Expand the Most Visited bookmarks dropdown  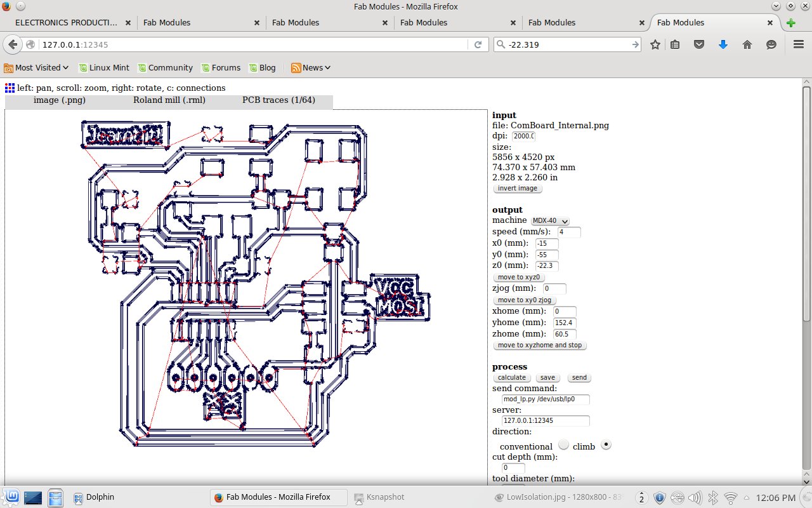tap(37, 67)
